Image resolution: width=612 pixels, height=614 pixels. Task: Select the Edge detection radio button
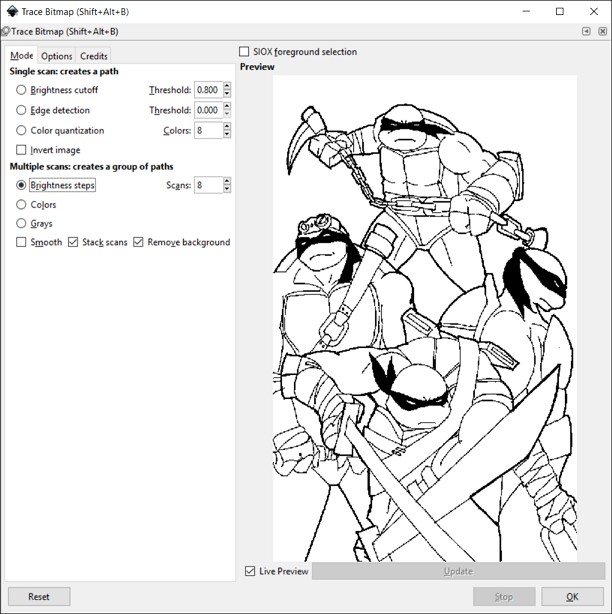tap(21, 110)
